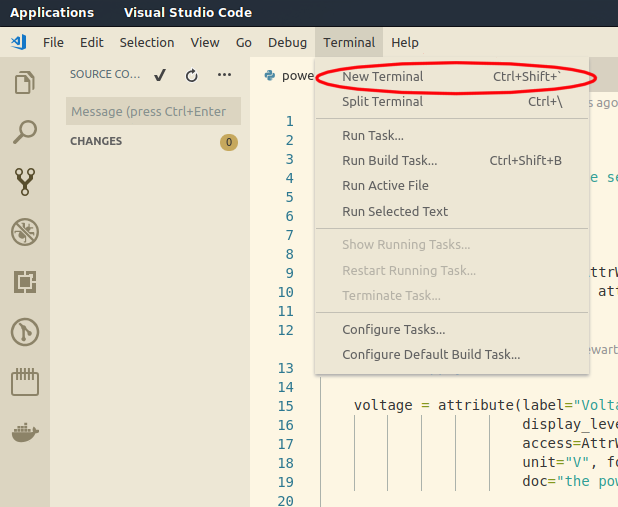Image resolution: width=618 pixels, height=507 pixels.
Task: Open the Search view magnifier icon
Action: pos(25,132)
